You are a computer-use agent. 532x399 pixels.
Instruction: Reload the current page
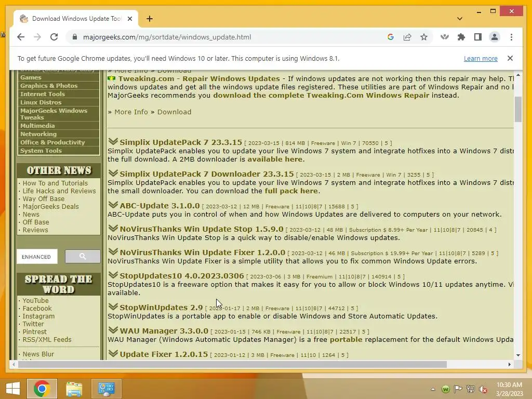point(54,37)
